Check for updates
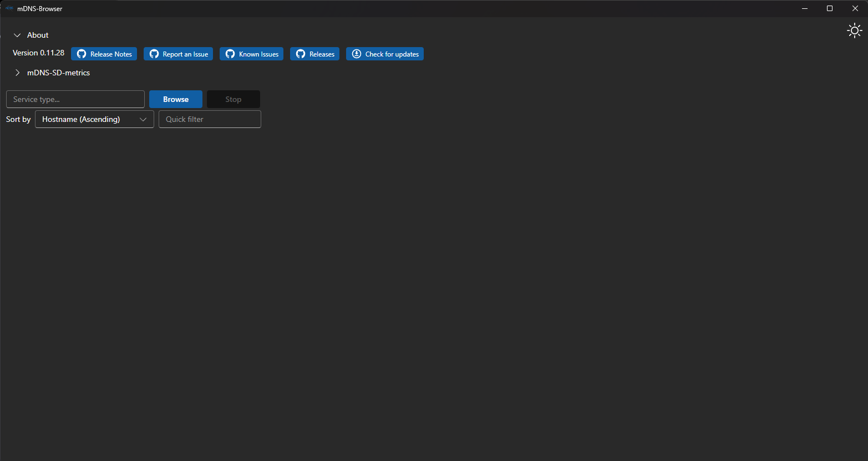 click(385, 54)
